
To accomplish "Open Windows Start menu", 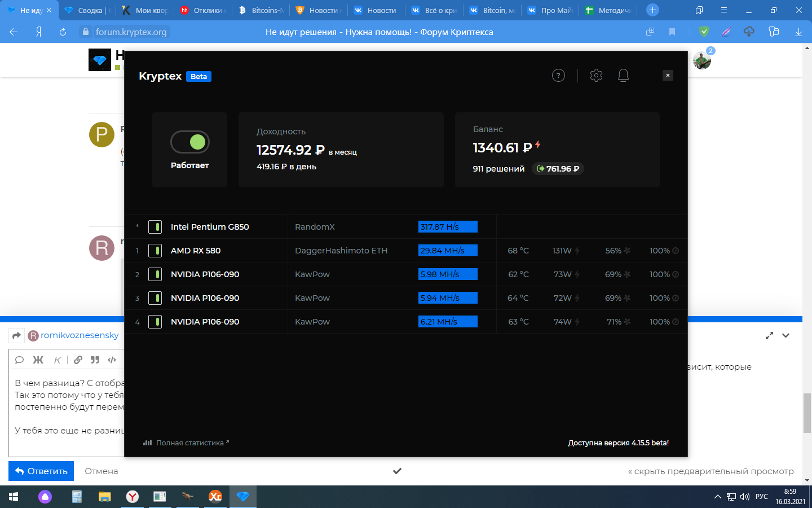I will [14, 497].
